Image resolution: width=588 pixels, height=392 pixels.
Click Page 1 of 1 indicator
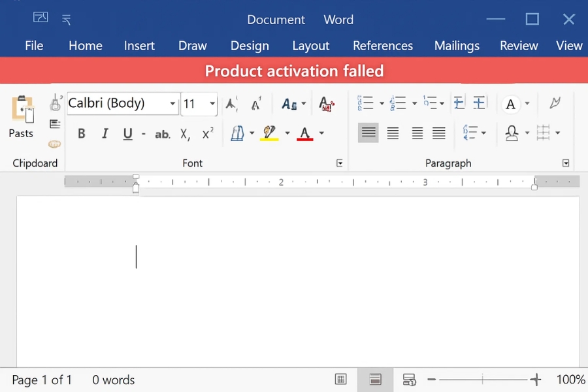(42, 380)
